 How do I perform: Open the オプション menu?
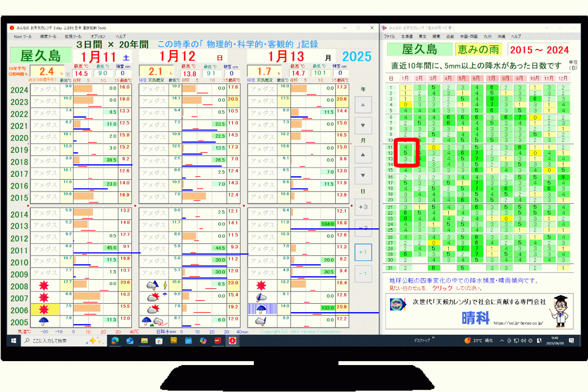pyautogui.click(x=98, y=36)
